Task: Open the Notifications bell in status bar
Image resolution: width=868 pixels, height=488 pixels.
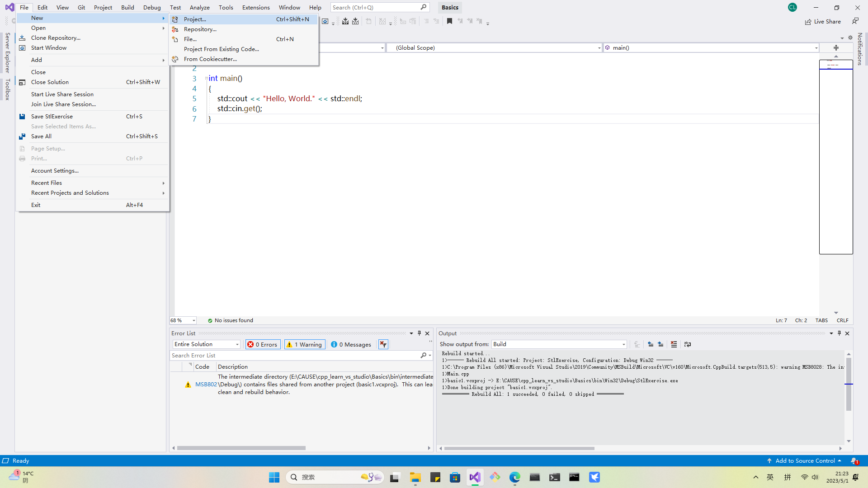Action: [x=854, y=461]
